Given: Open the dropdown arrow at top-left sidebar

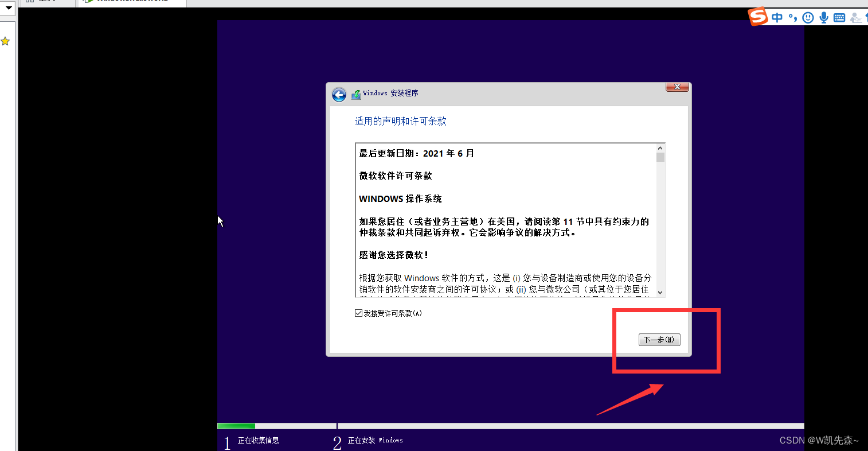Looking at the screenshot, I should 9,8.
